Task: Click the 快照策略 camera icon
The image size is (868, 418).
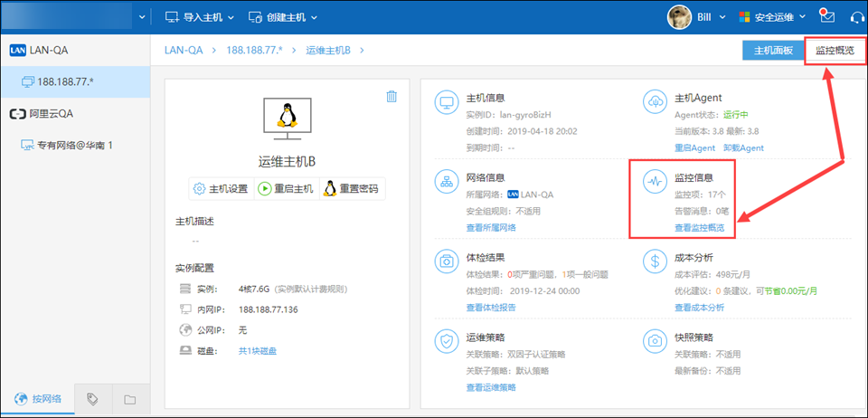Action: 654,341
